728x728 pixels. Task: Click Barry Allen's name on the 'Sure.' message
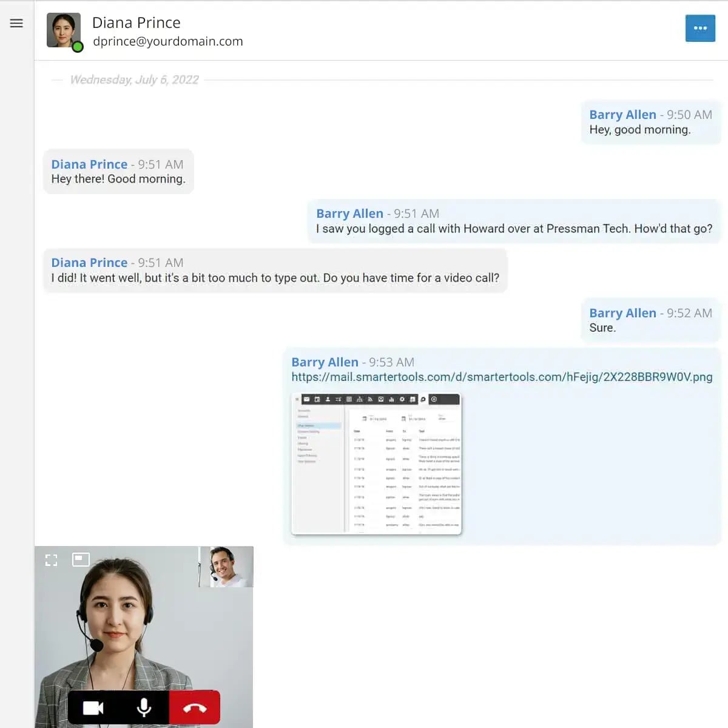622,313
